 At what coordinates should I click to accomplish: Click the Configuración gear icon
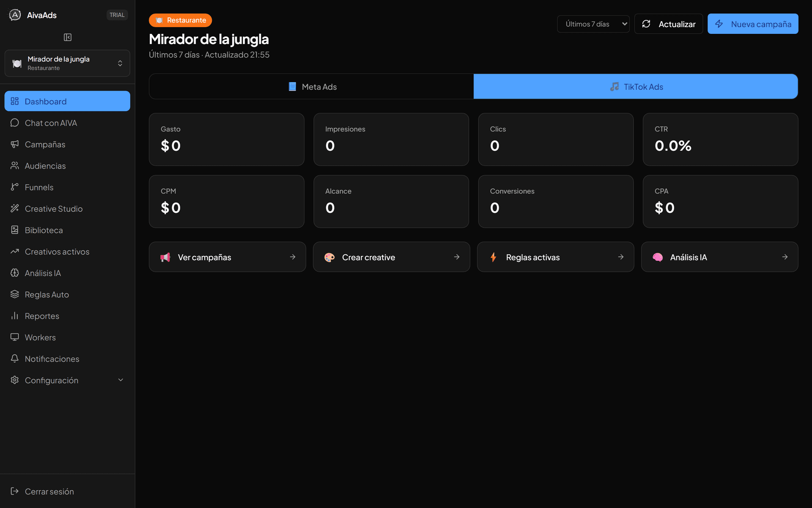(15, 380)
